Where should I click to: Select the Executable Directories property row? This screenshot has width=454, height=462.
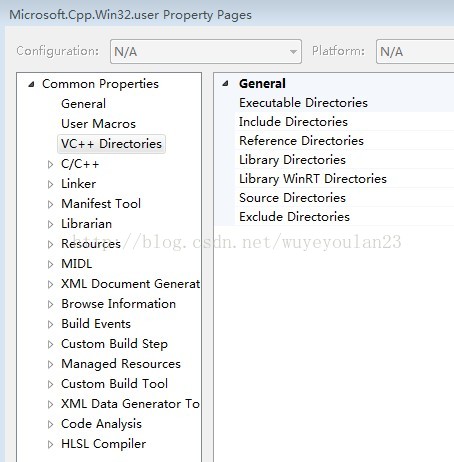click(x=344, y=103)
